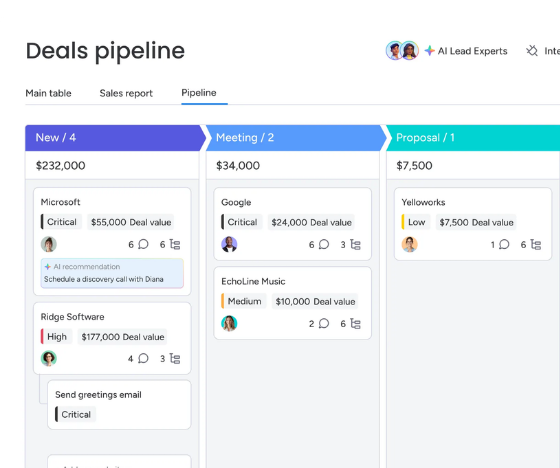Click the owner avatar on Google card
The image size is (560, 468).
pos(229,244)
